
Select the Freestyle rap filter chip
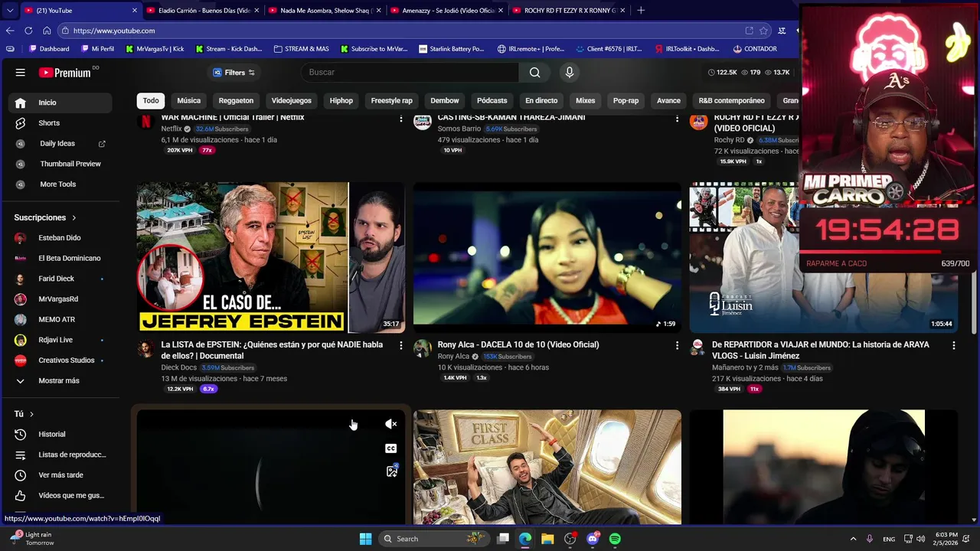pyautogui.click(x=391, y=100)
